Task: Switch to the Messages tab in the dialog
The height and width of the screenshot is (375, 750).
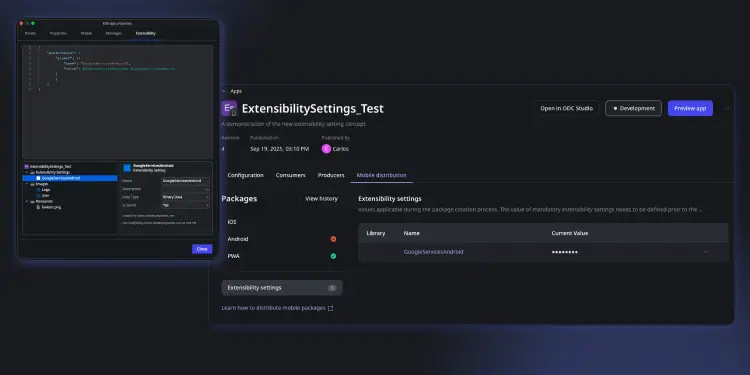Action: (x=113, y=33)
